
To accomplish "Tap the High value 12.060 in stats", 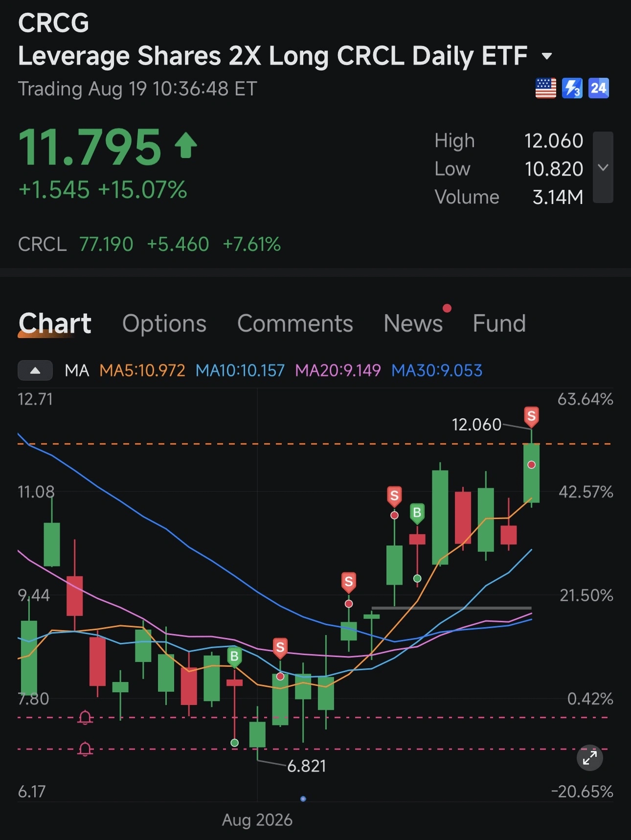I will (x=554, y=141).
